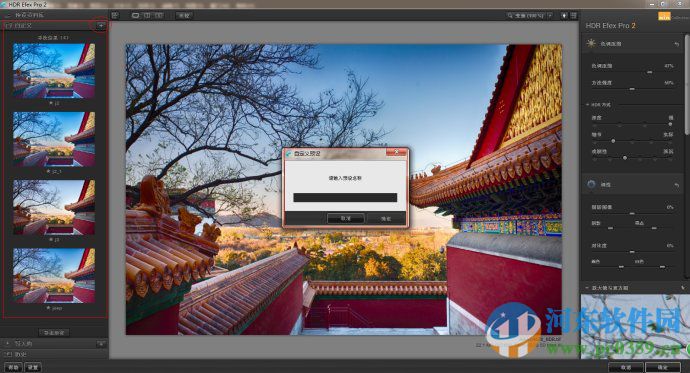
Task: Click 取消 cancel in custom preset dialog
Action: (x=345, y=218)
